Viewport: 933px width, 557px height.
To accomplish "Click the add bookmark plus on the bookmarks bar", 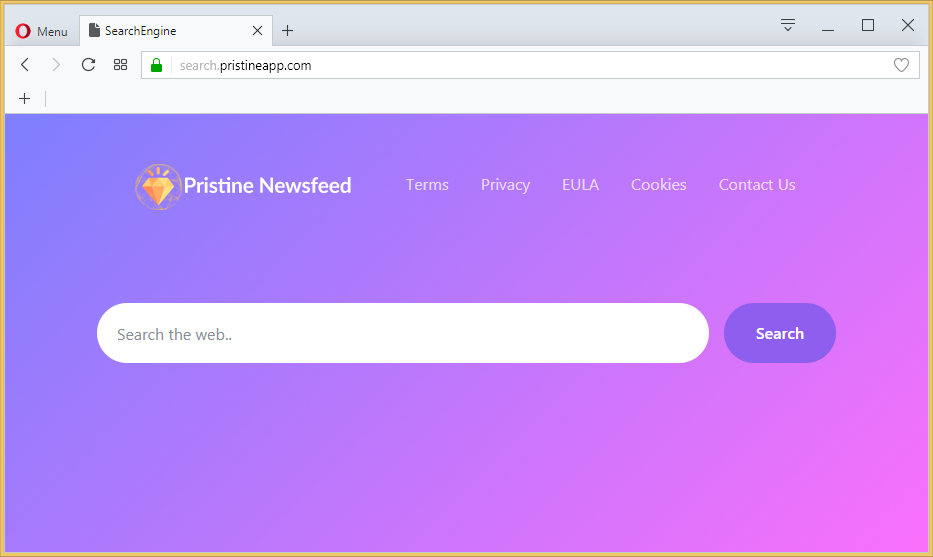I will pos(24,98).
